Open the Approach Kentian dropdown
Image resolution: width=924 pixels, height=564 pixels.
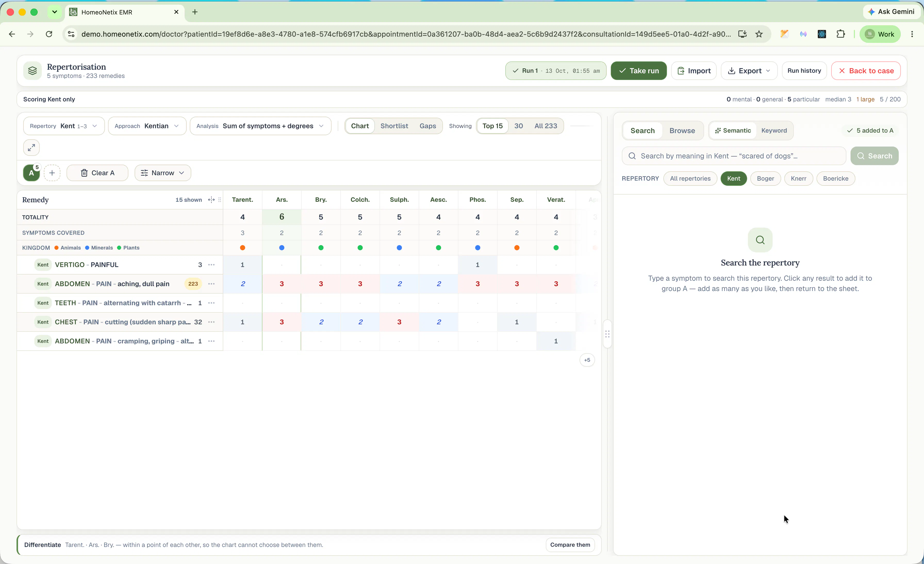coord(147,126)
